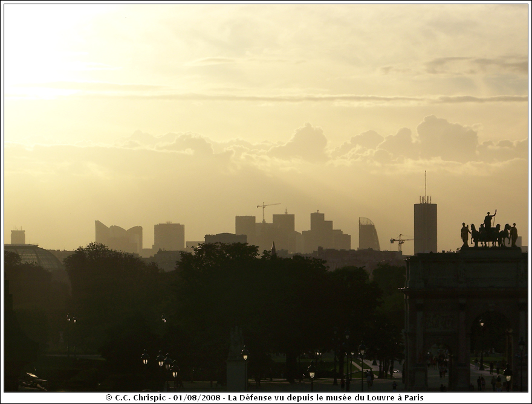Click the caption text below the photo
Screen dimensions: 532x404
pos(264,397)
